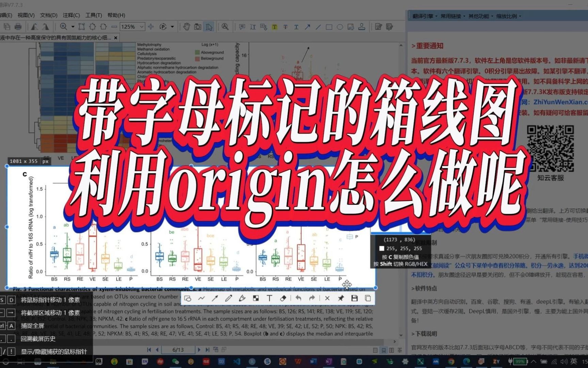Open 其他功能 dropdown menu
The height and width of the screenshot is (368, 588).
pos(480,16)
